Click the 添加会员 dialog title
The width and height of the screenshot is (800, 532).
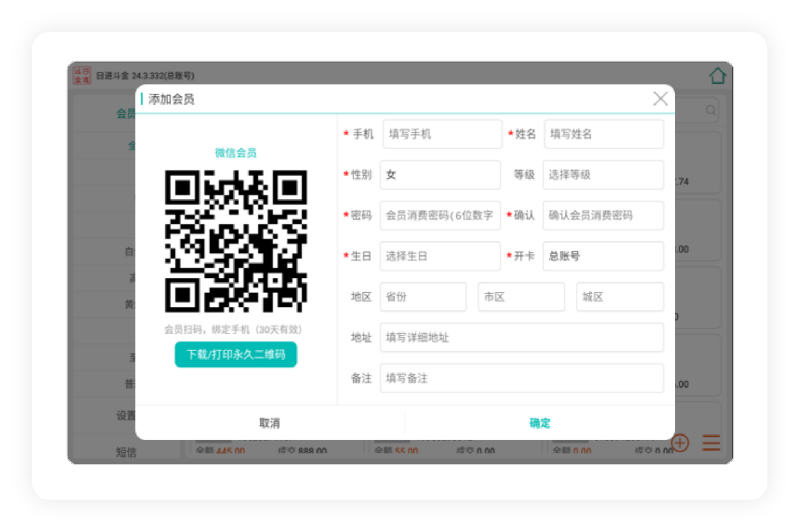[171, 99]
